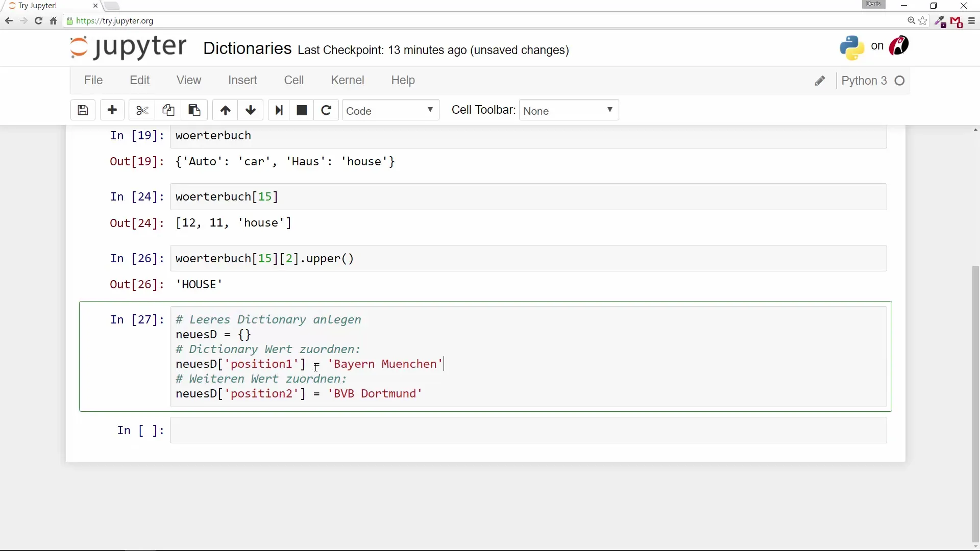Click the In [27] prompt label
Image resolution: width=980 pixels, height=551 pixels.
[137, 320]
